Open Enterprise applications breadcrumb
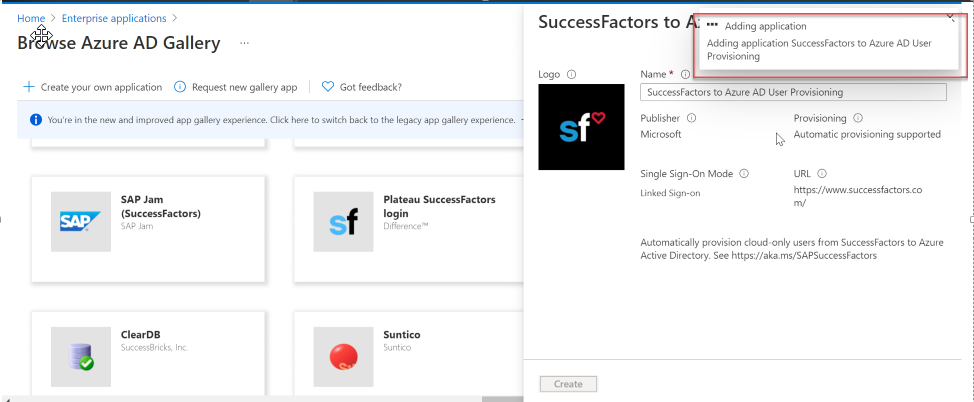Screen dimensions: 974x402 114,19
